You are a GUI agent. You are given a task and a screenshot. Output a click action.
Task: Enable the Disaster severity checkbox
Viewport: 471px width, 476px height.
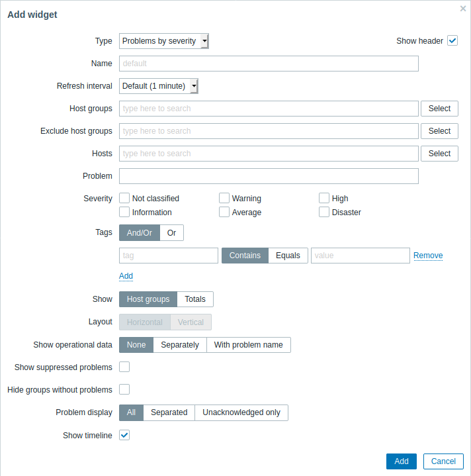(x=324, y=212)
